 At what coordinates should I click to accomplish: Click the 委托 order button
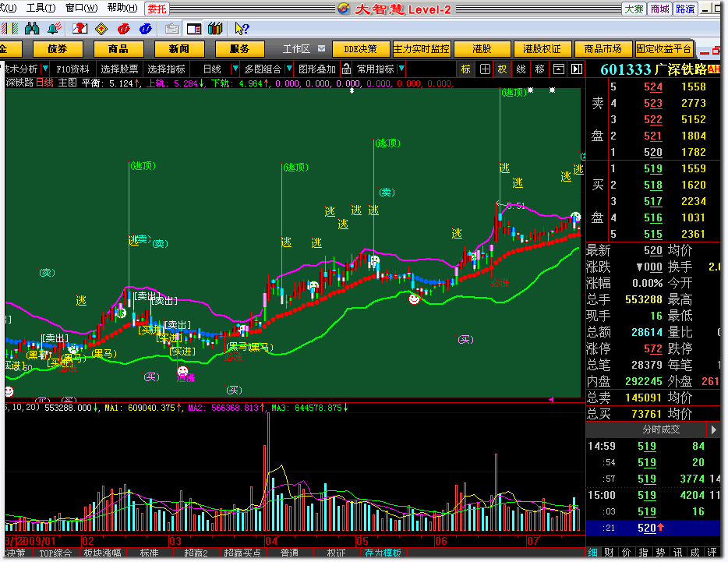coord(157,9)
